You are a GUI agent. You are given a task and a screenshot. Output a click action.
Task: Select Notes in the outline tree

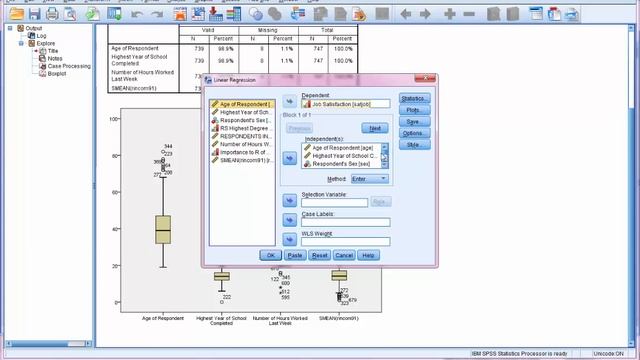coord(55,58)
